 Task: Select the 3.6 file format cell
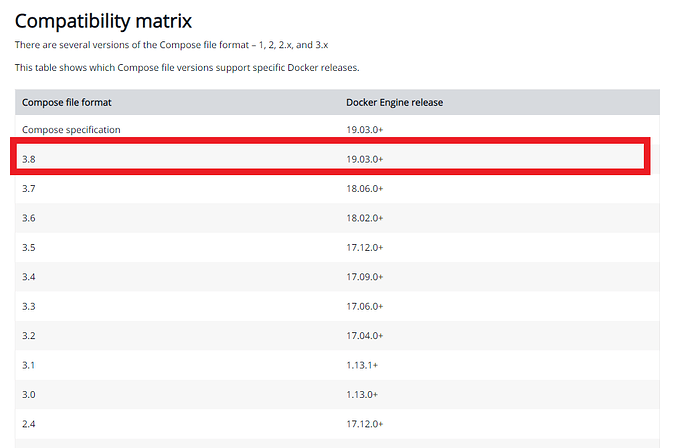(29, 218)
